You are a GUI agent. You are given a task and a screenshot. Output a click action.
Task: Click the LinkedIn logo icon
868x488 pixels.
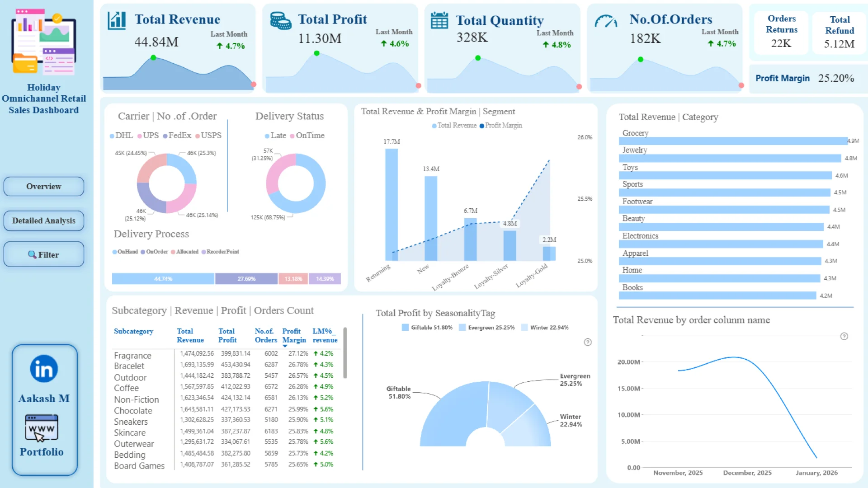(x=44, y=369)
